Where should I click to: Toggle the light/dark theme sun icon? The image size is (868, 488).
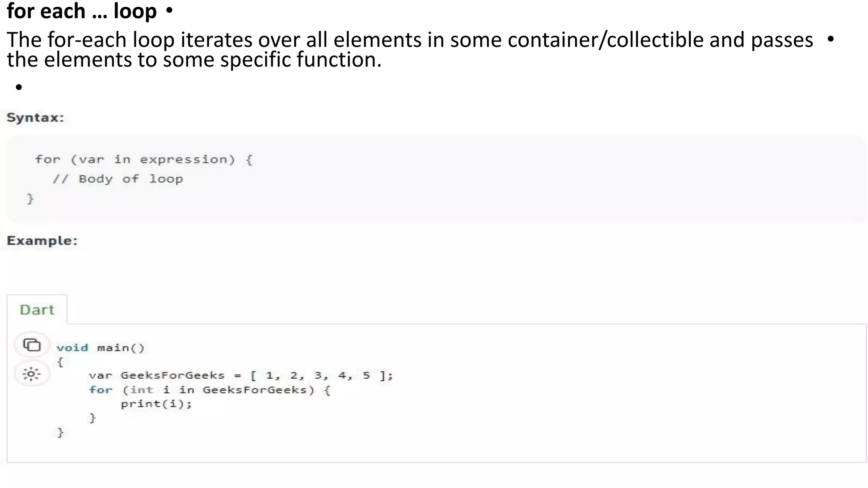click(31, 374)
